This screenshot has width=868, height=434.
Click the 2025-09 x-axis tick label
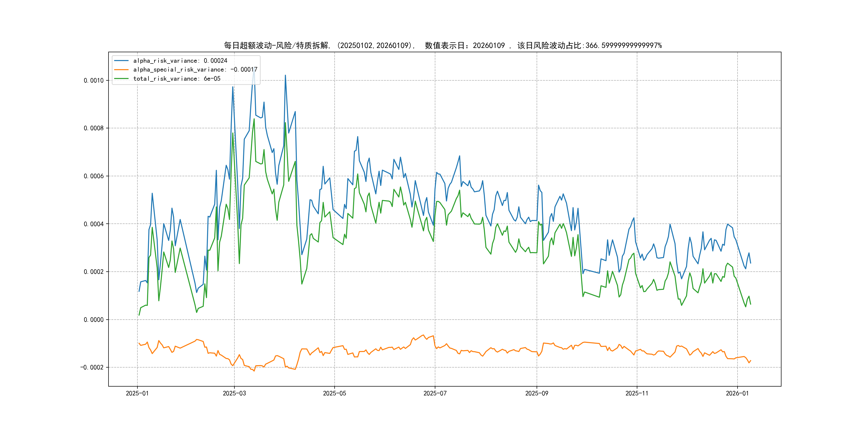click(x=536, y=393)
